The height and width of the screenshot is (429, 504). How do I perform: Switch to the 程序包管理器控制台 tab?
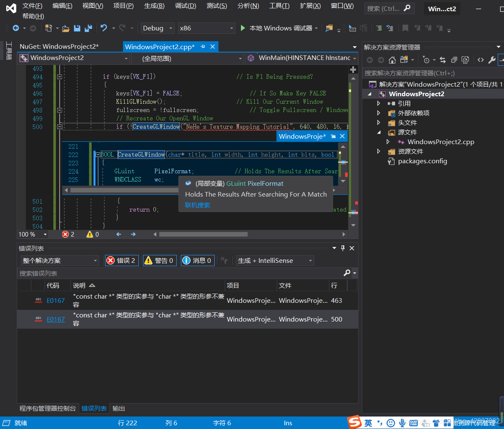48,409
